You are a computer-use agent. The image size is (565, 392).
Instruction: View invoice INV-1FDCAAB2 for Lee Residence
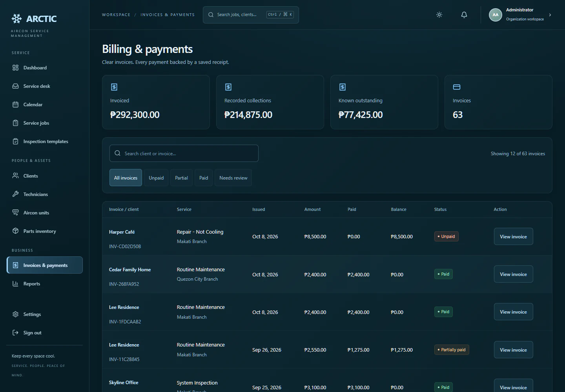coord(513,312)
